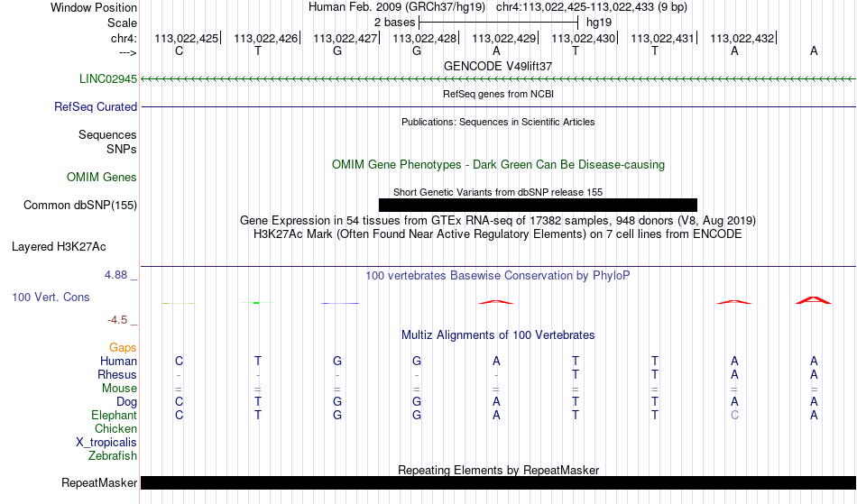The image size is (857, 504).
Task: Click the light grey C in Elephant row
Action: coord(734,416)
